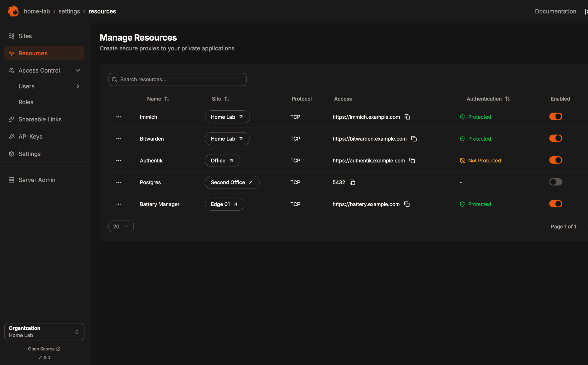Screen dimensions: 588x365
Task: Disable the Immich resource toggle
Action: [x=556, y=116]
